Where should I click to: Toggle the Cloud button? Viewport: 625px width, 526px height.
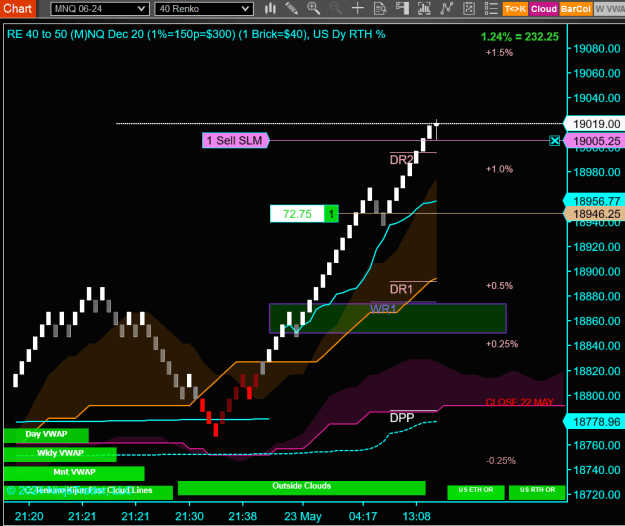pyautogui.click(x=544, y=9)
